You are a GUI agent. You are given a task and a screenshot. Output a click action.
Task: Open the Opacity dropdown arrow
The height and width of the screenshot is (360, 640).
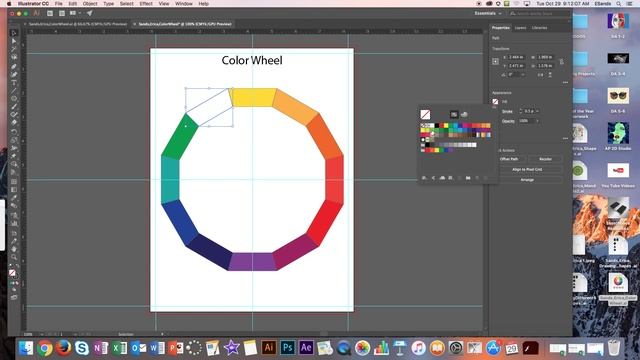(538, 121)
